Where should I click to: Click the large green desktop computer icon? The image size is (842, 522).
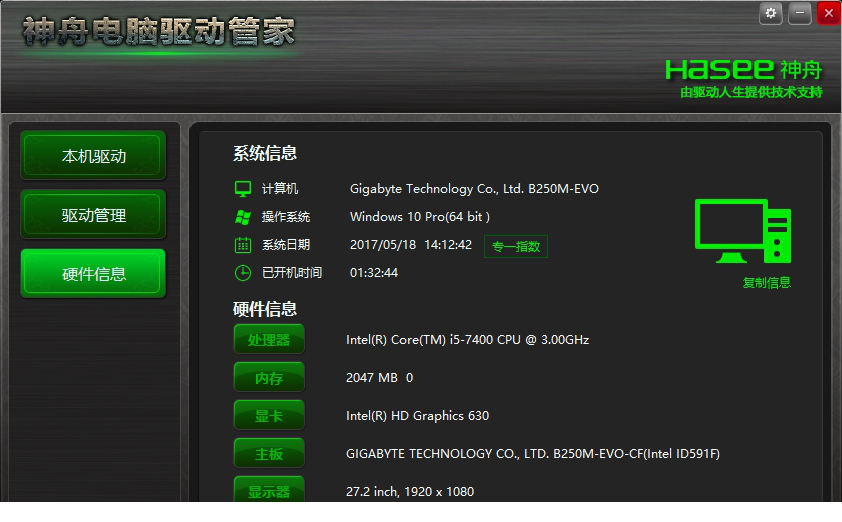[743, 231]
